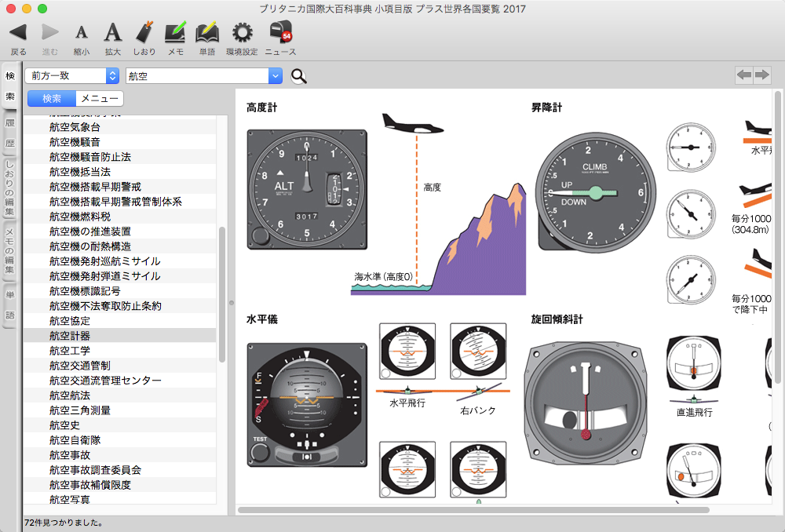Open the 航空自衛隊 entry

pos(75,440)
